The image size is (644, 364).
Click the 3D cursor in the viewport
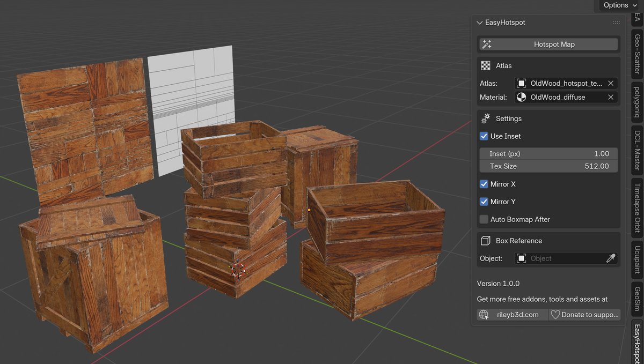coord(237,269)
